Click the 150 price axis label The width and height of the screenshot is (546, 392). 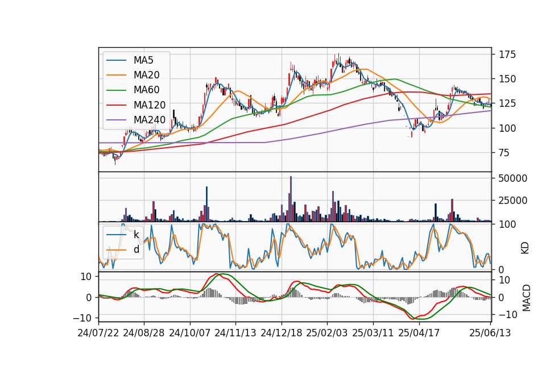pos(507,79)
